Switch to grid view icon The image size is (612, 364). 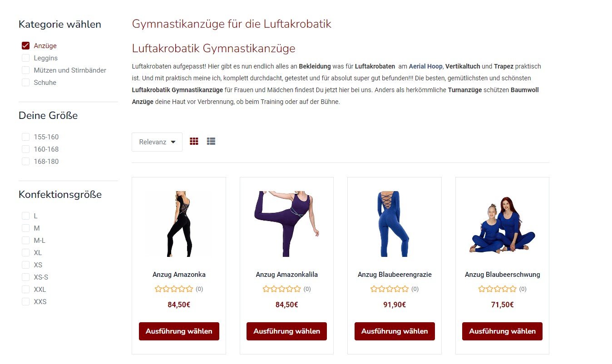tap(194, 142)
